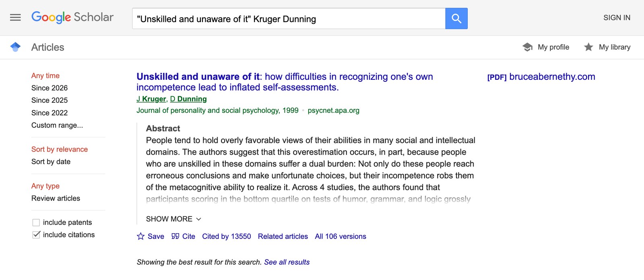Open the hamburger menu icon
644x280 pixels.
(x=15, y=17)
